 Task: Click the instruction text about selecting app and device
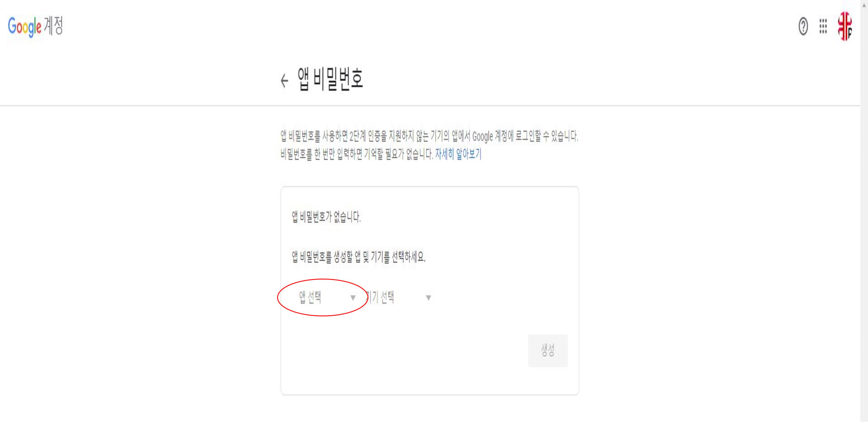358,257
